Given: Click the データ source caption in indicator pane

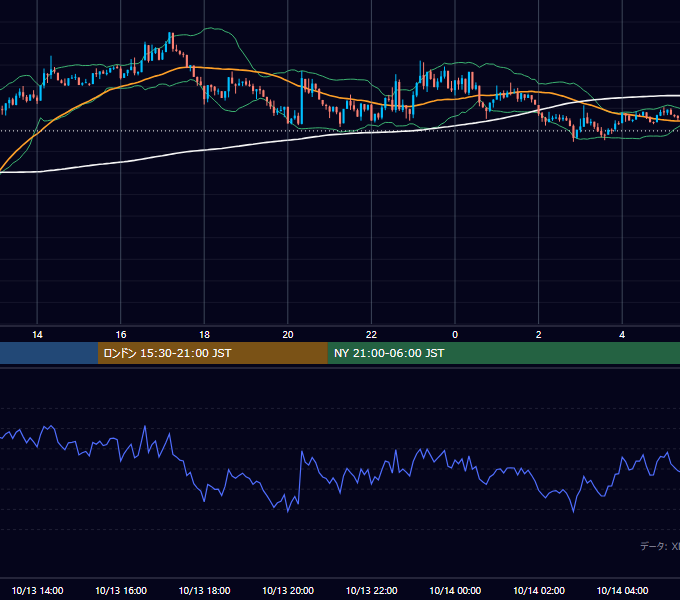Looking at the screenshot, I should pos(660,546).
